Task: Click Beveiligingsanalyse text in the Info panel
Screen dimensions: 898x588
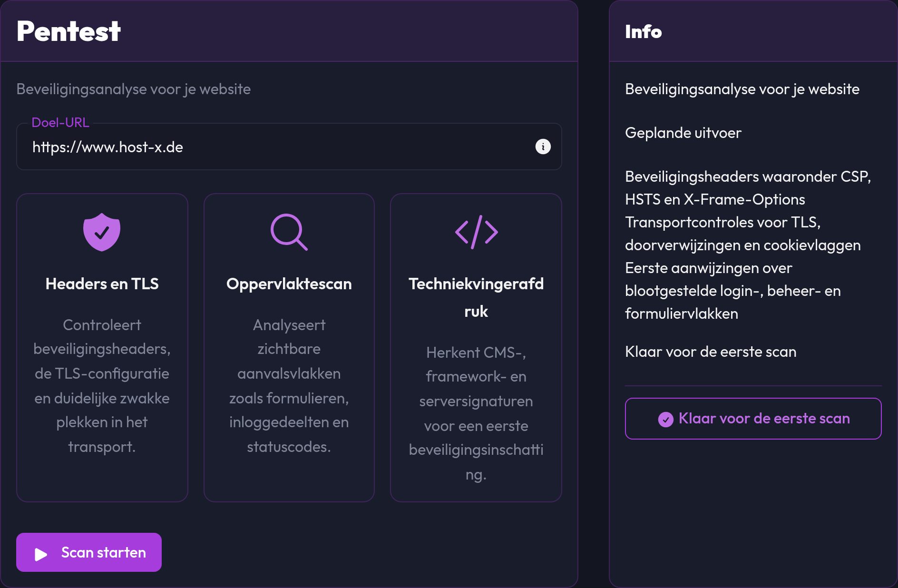Action: 742,89
